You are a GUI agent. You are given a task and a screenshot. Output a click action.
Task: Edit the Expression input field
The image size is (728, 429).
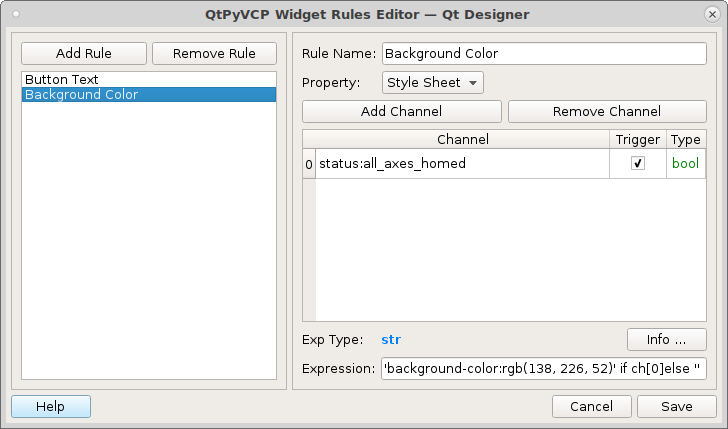click(544, 369)
